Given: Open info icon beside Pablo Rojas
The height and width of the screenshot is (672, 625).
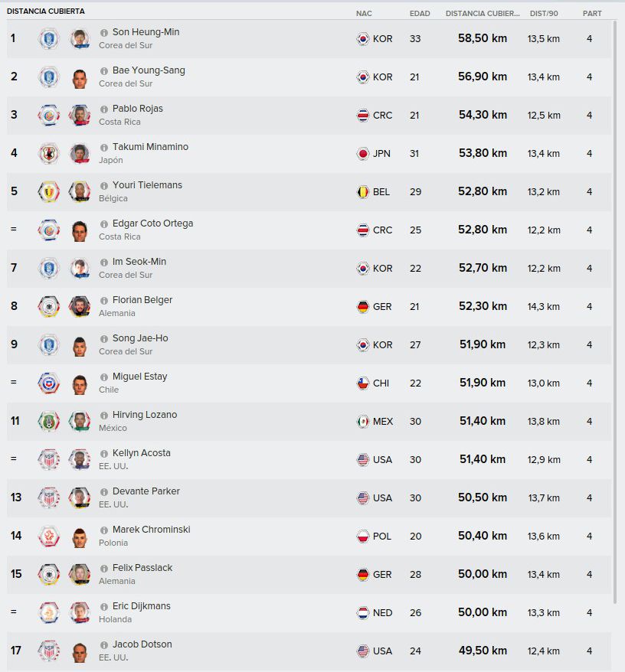Looking at the screenshot, I should (x=104, y=109).
